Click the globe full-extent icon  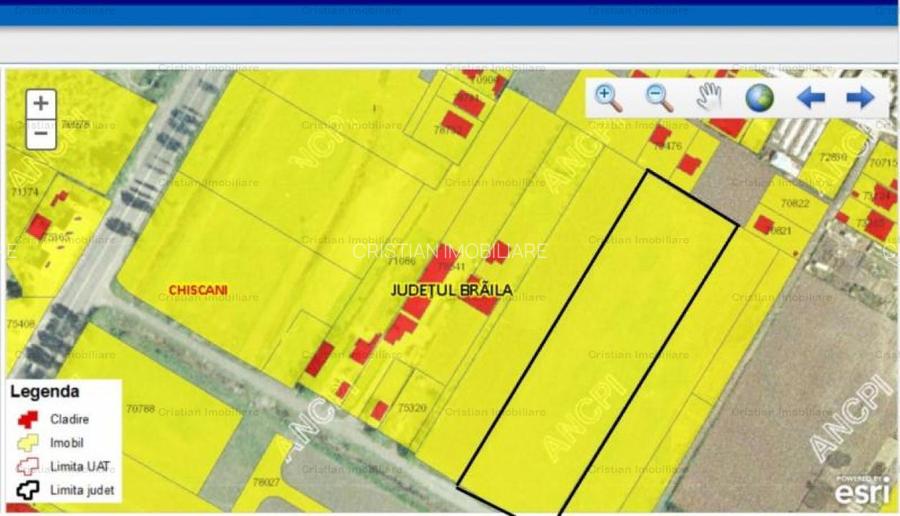point(760,97)
